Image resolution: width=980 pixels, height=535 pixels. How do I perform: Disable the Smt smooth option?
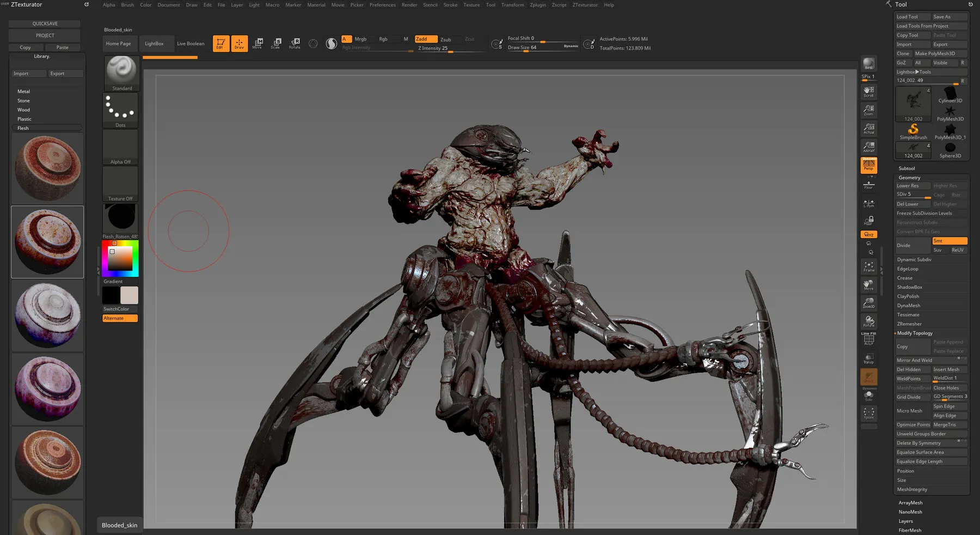pos(949,241)
